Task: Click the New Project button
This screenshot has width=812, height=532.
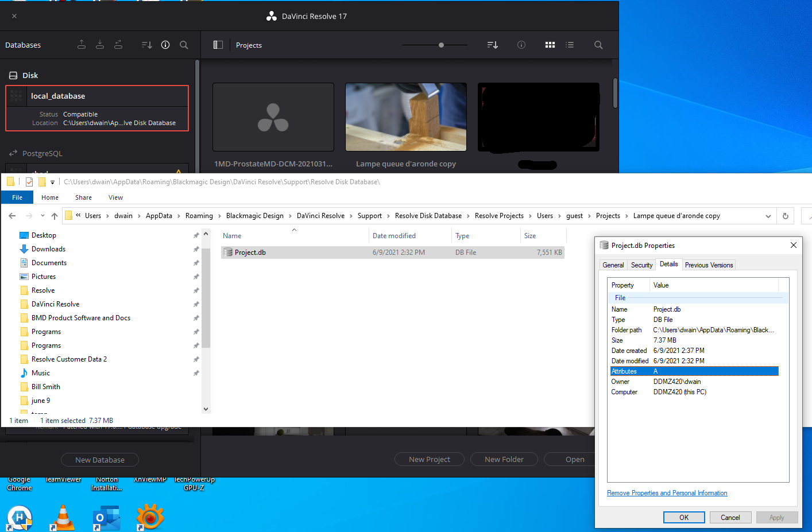Action: click(430, 459)
